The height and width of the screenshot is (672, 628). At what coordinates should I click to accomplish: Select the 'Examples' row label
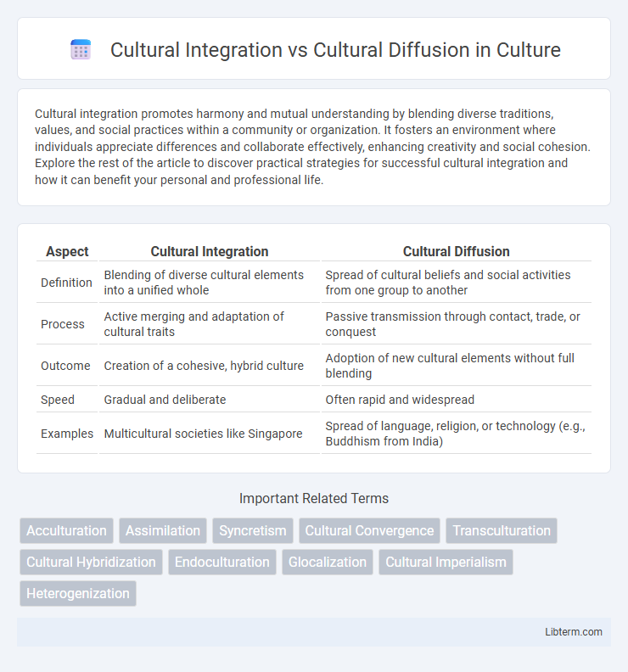67,434
